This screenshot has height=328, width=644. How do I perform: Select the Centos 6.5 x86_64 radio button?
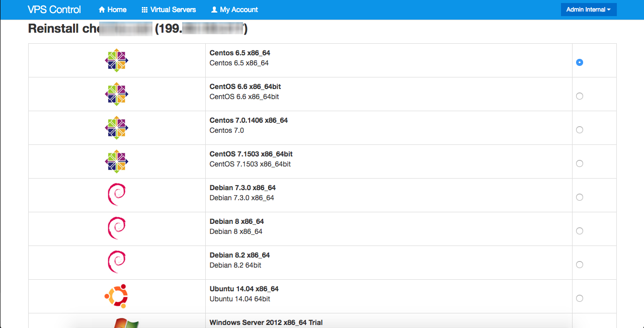(580, 62)
